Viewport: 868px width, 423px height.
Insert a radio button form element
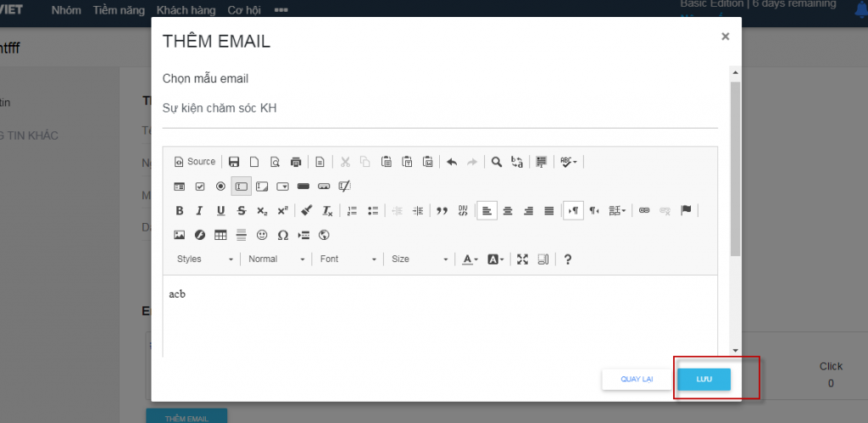point(220,186)
